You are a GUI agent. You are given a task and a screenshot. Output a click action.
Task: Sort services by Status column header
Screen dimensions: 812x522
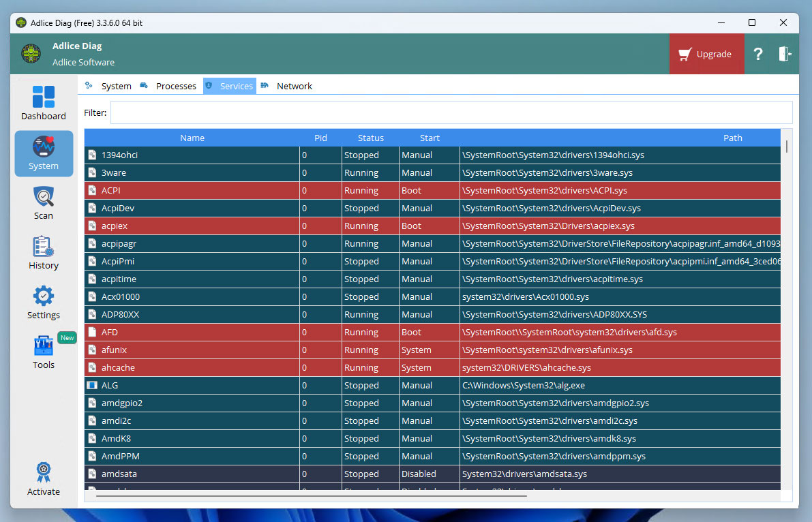click(370, 138)
